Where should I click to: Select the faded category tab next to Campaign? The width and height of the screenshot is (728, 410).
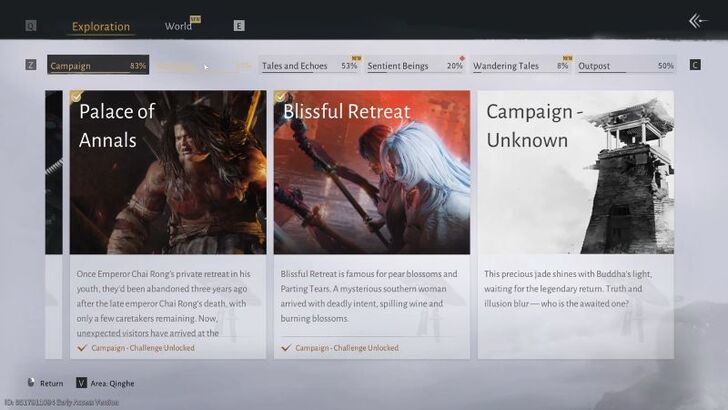(x=204, y=66)
